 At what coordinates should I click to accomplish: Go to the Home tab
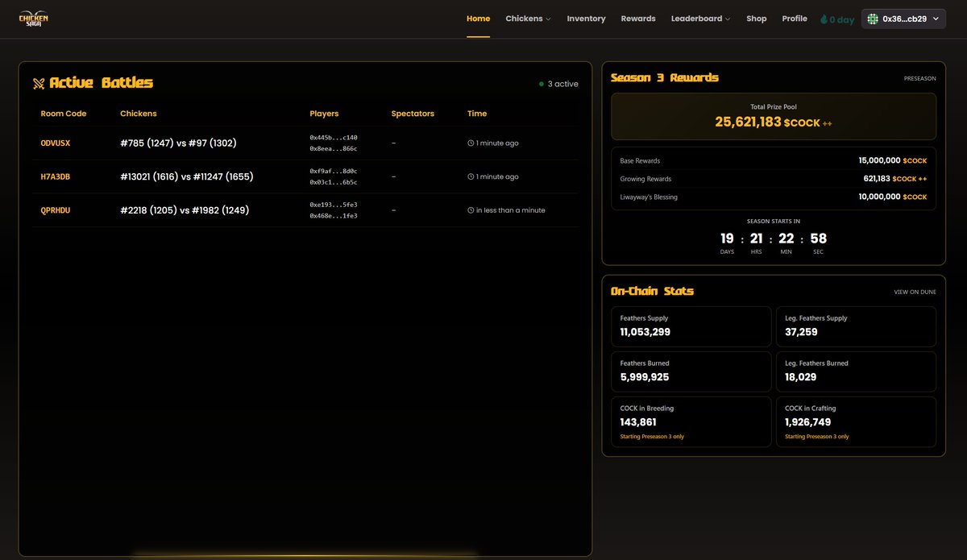[x=478, y=19]
